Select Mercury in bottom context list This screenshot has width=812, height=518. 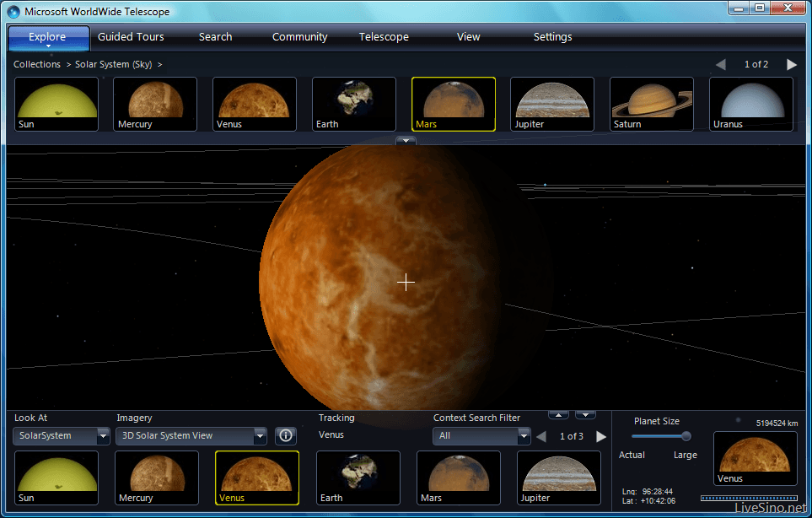click(x=156, y=478)
